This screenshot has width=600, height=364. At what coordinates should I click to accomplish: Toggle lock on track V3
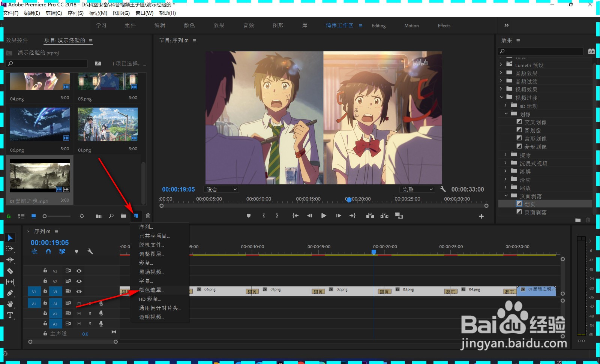pos(45,271)
